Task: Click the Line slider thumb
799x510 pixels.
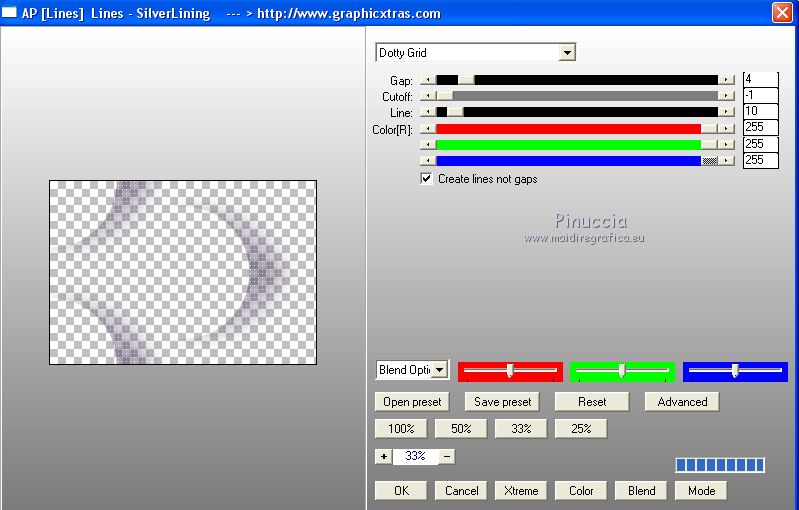Action: (455, 112)
